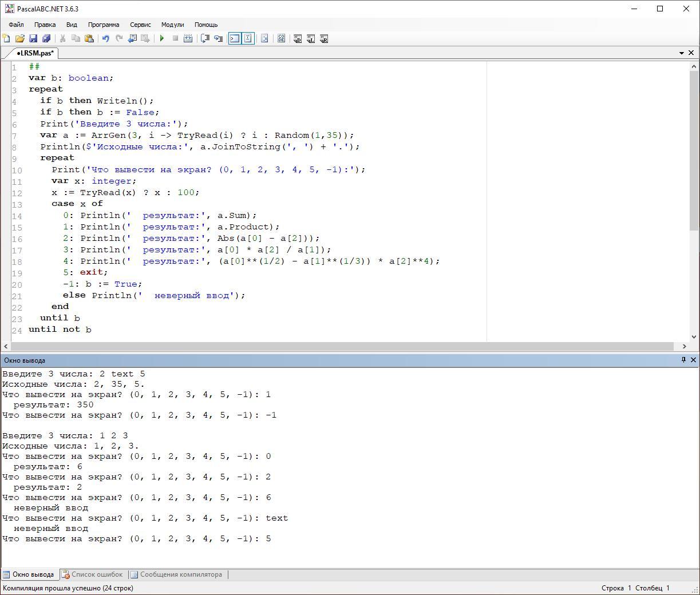Click the Save All icon
700x595 pixels.
point(46,38)
